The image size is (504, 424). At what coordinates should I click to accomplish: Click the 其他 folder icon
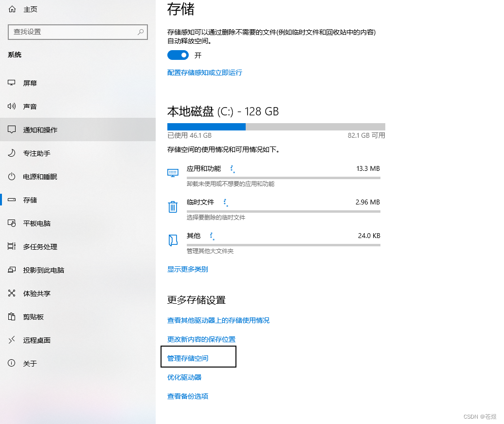pos(173,240)
